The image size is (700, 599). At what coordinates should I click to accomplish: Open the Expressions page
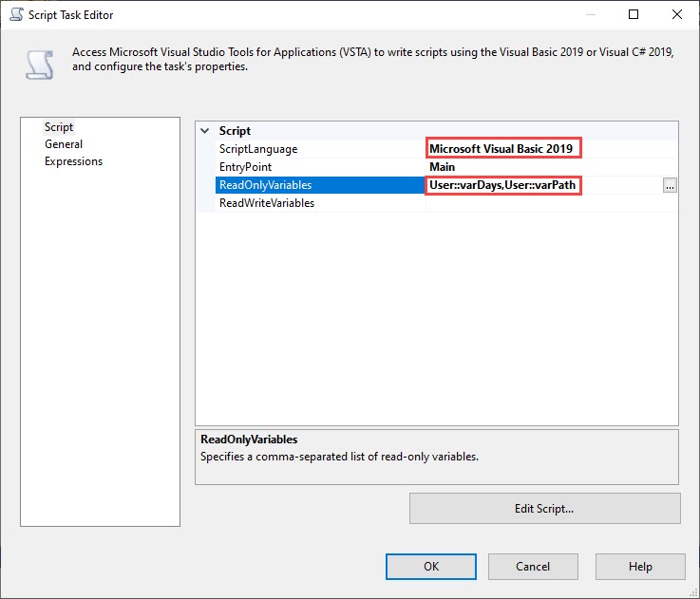(x=73, y=161)
